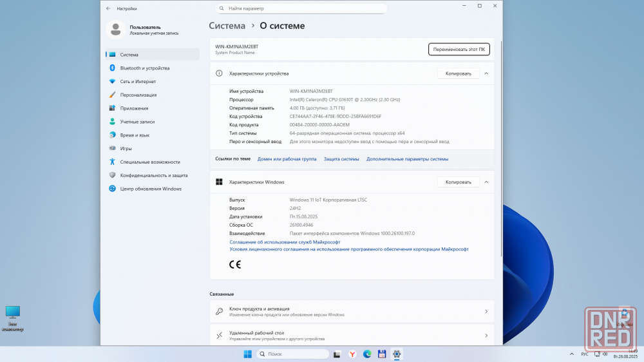Image resolution: width=644 pixels, height=362 pixels.
Task: Click the Сеть и Интернет icon
Action: pyautogui.click(x=112, y=81)
